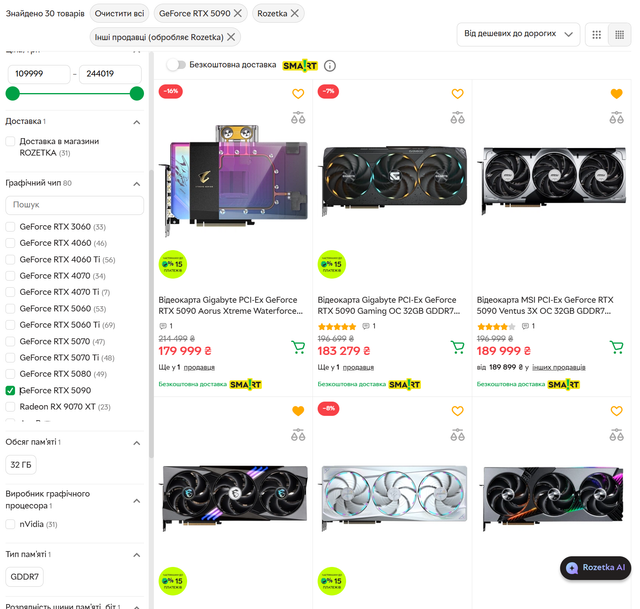
Task: Compare the second-row black MSI card
Action: point(298,435)
